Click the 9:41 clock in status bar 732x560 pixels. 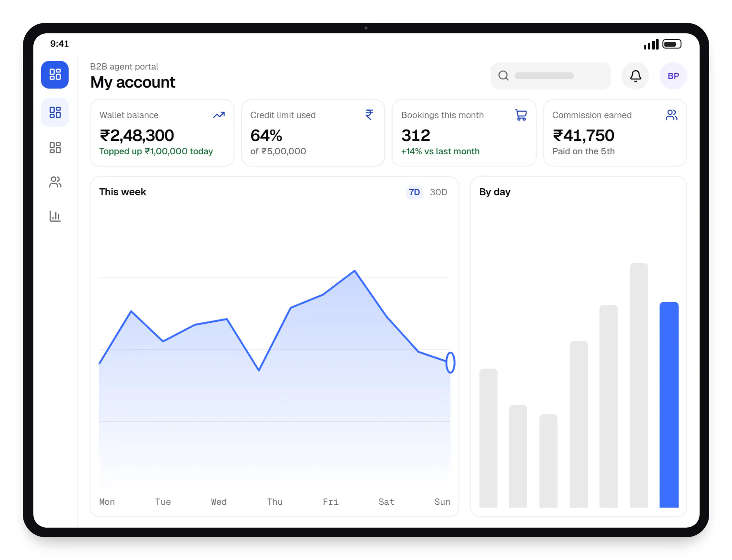[60, 44]
